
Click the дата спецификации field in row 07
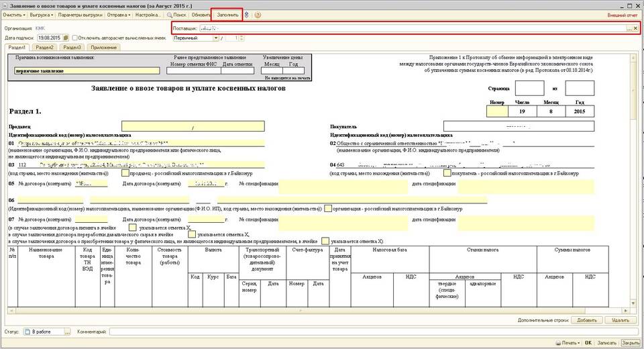[x=526, y=222]
